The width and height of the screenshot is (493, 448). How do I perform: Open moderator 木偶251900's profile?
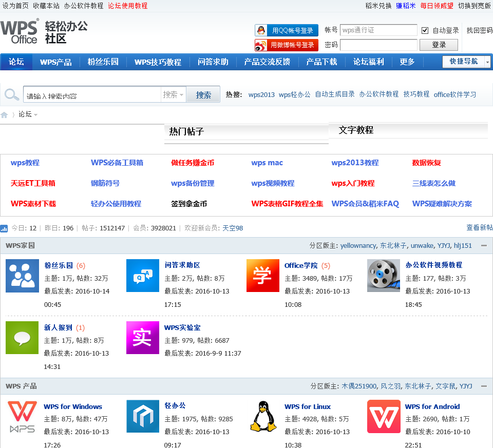359,386
